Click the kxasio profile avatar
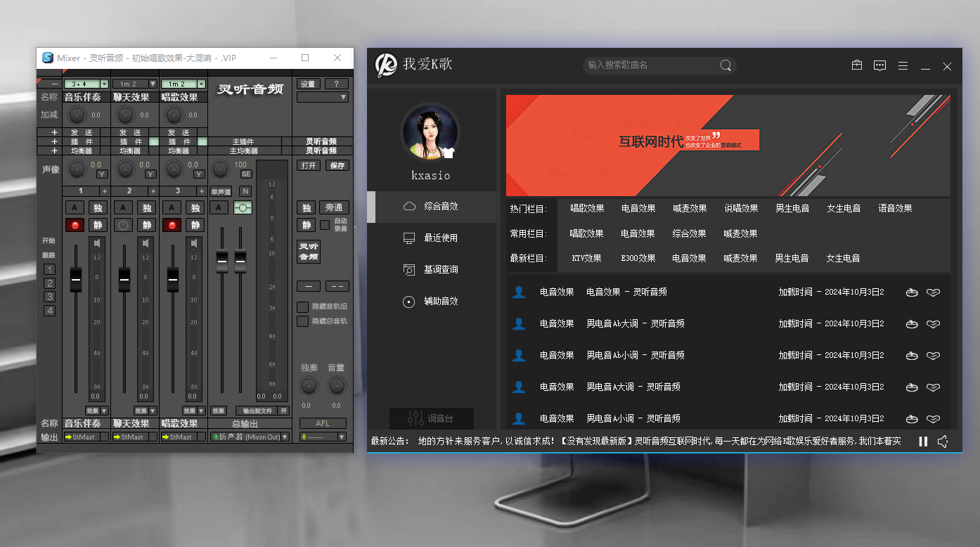980x547 pixels. coord(430,133)
